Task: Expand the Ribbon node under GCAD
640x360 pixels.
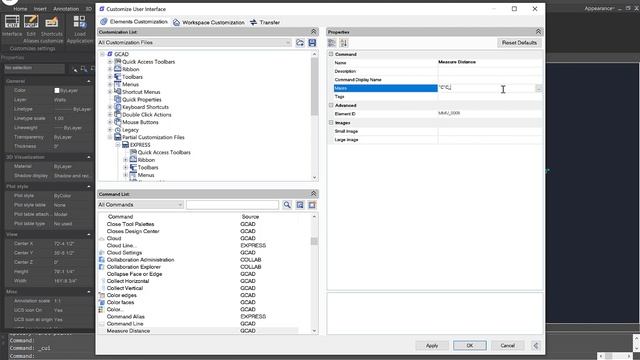Action: (x=110, y=69)
